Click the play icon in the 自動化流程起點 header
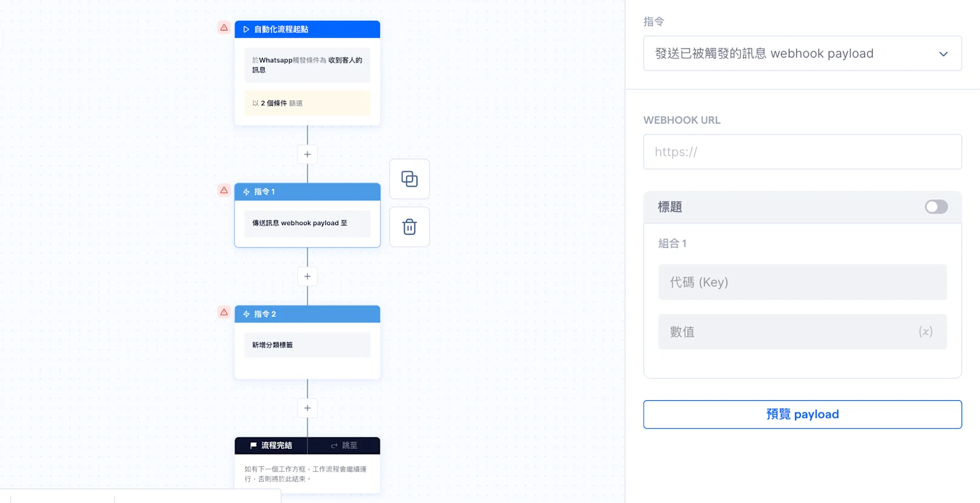980x503 pixels. coord(246,29)
